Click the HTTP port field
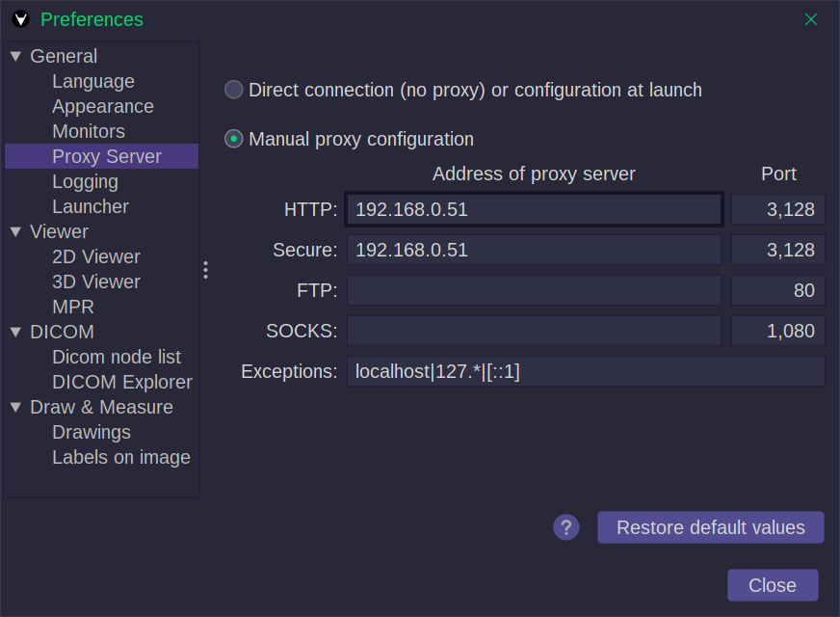 pyautogui.click(x=777, y=209)
